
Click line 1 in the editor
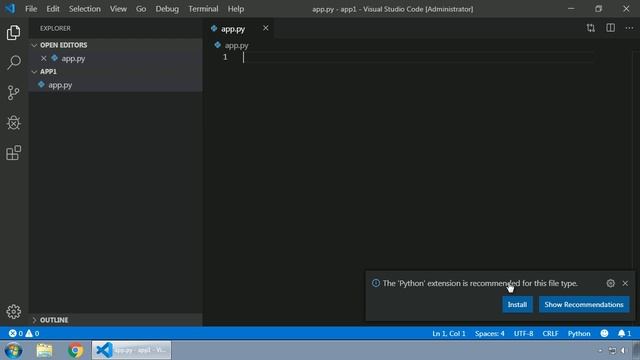point(418,57)
